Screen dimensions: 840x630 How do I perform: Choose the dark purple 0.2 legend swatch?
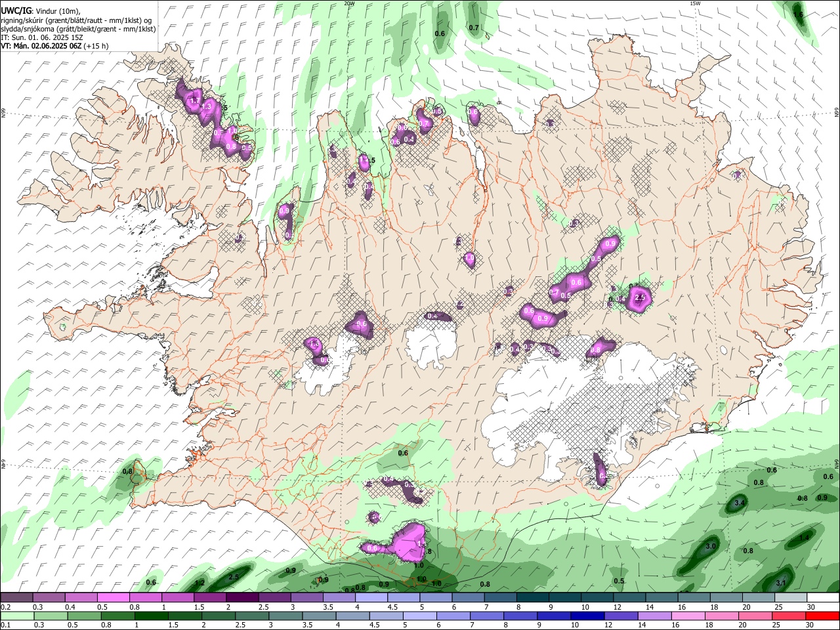[x=17, y=598]
